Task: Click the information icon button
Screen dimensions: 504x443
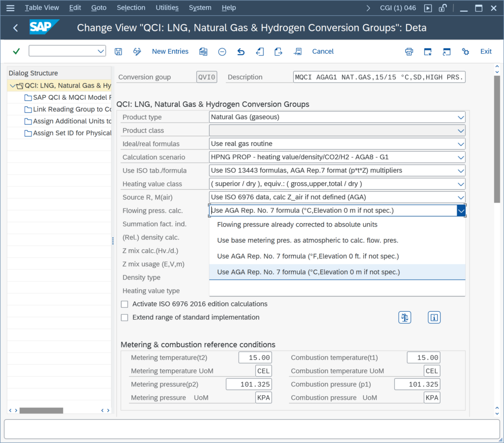Action: pyautogui.click(x=434, y=318)
